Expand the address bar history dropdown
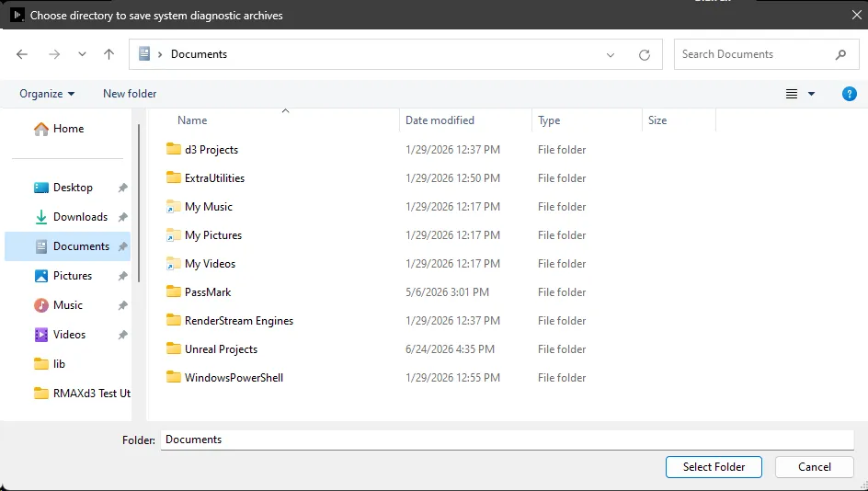This screenshot has width=868, height=491. coord(610,55)
